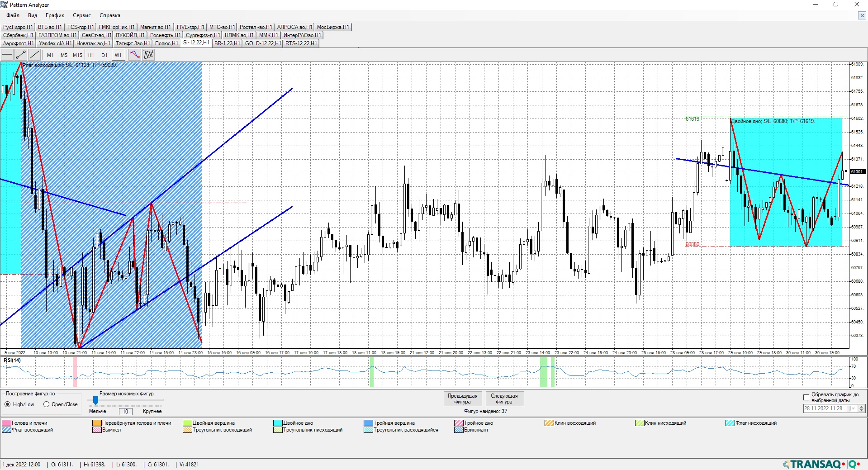
Task: Switch timeframe to M1
Action: [50, 55]
